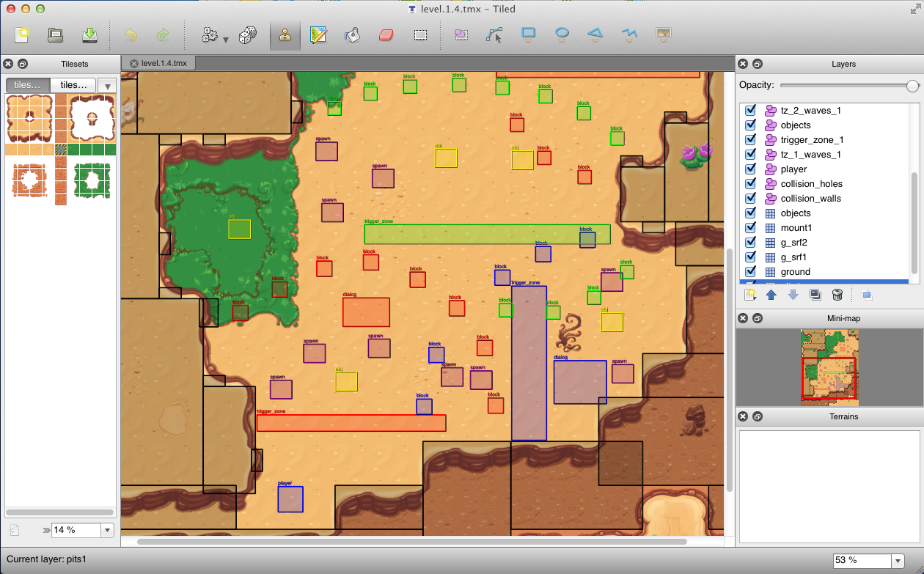Switch to the second tileset tab
Screen dimensions: 924x574
[x=73, y=85]
